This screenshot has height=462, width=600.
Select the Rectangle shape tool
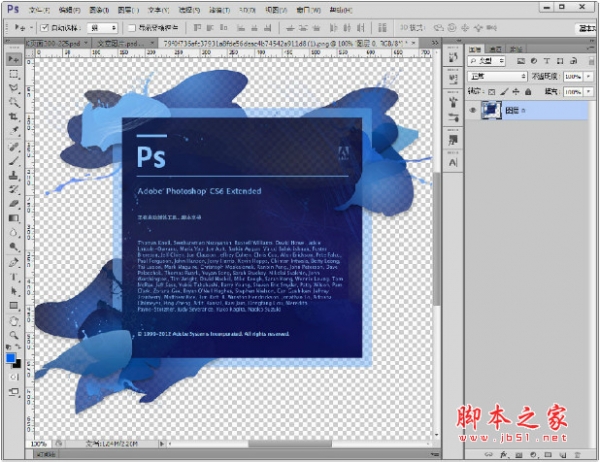pyautogui.click(x=14, y=305)
